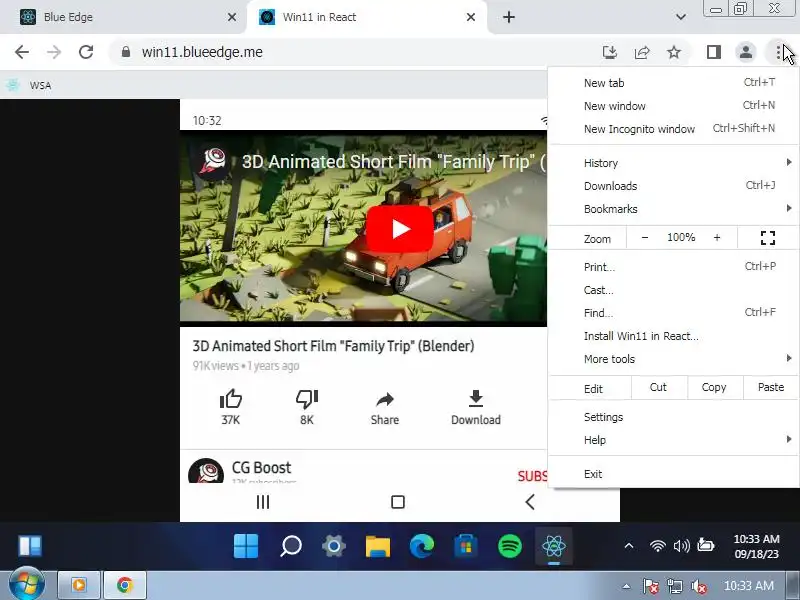800x600 pixels.
Task: Select Cast... from the menu
Action: tap(673, 290)
